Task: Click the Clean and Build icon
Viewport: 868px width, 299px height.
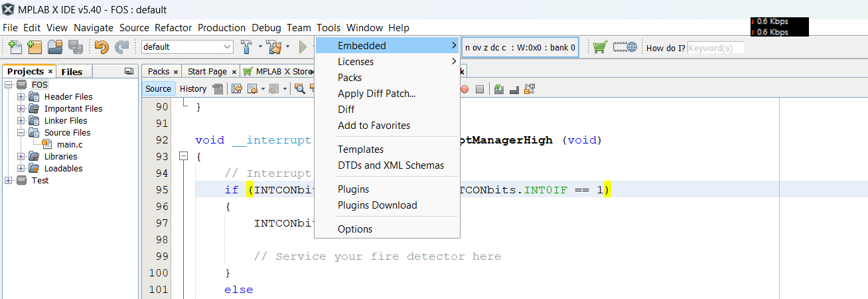Action: click(273, 47)
